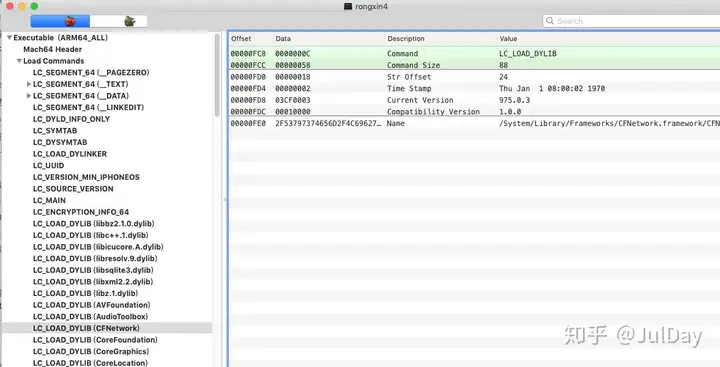
Task: Collapse the Load Commands node
Action: tap(19, 61)
